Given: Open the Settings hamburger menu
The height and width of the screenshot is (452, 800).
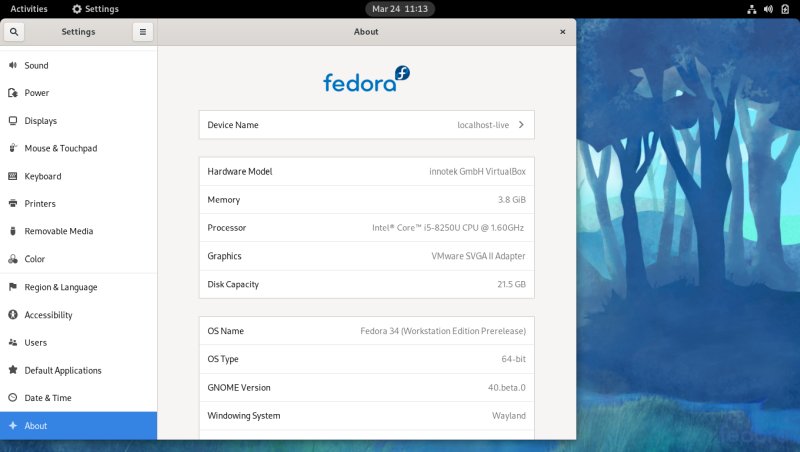Looking at the screenshot, I should (143, 32).
